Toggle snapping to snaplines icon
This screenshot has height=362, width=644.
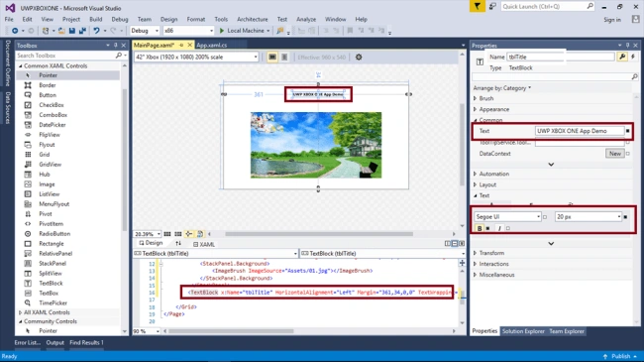(189, 234)
